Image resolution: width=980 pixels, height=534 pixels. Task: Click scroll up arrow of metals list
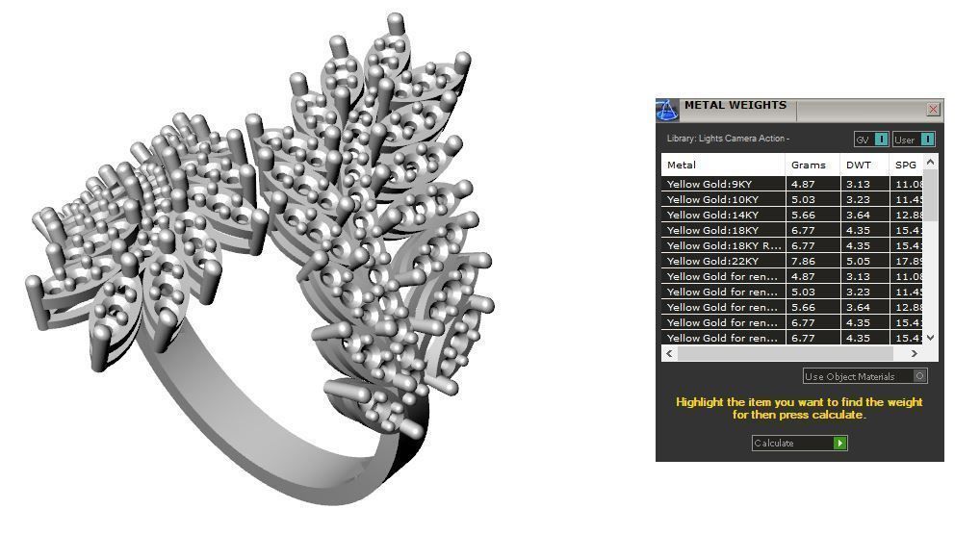click(930, 162)
